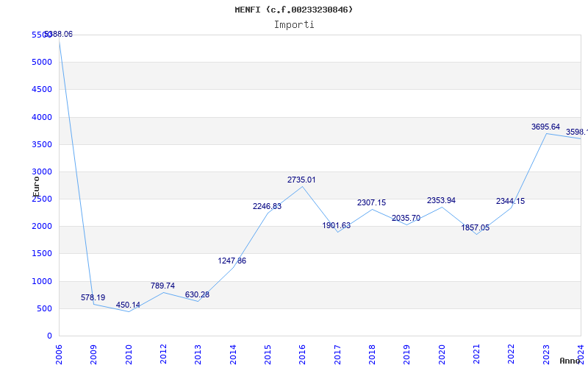This screenshot has width=588, height=368.
Task: Click the x-axis year 2021
Action: pos(476,354)
